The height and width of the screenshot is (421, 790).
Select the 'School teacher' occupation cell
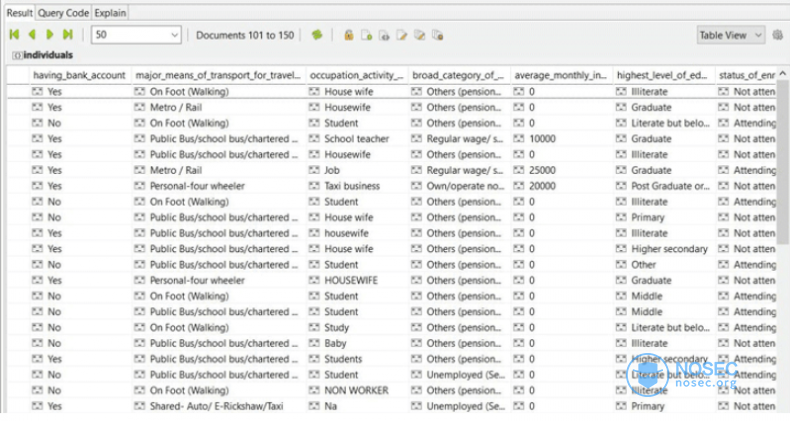tap(357, 138)
